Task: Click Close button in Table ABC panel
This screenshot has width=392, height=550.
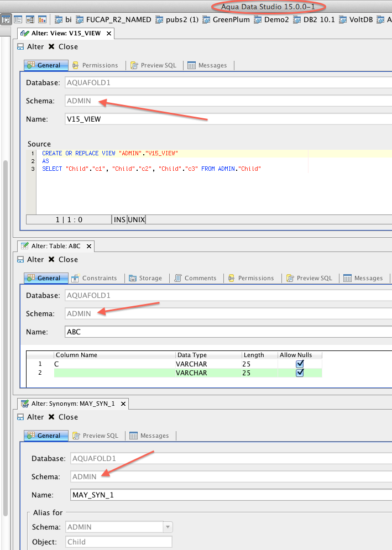Action: (x=63, y=260)
